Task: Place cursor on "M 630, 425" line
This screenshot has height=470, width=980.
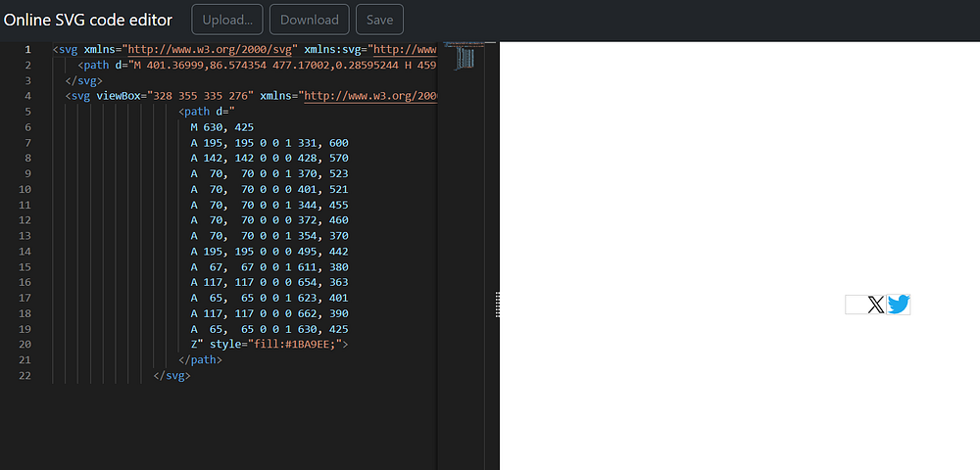Action: pos(221,127)
